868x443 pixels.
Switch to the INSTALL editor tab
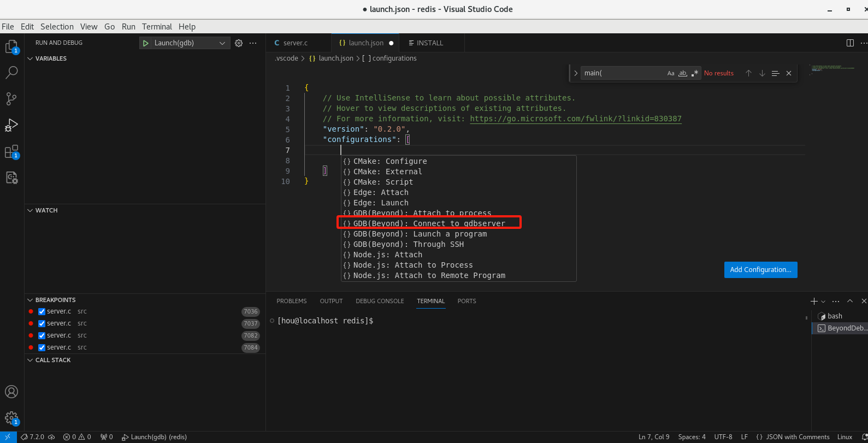pyautogui.click(x=431, y=43)
